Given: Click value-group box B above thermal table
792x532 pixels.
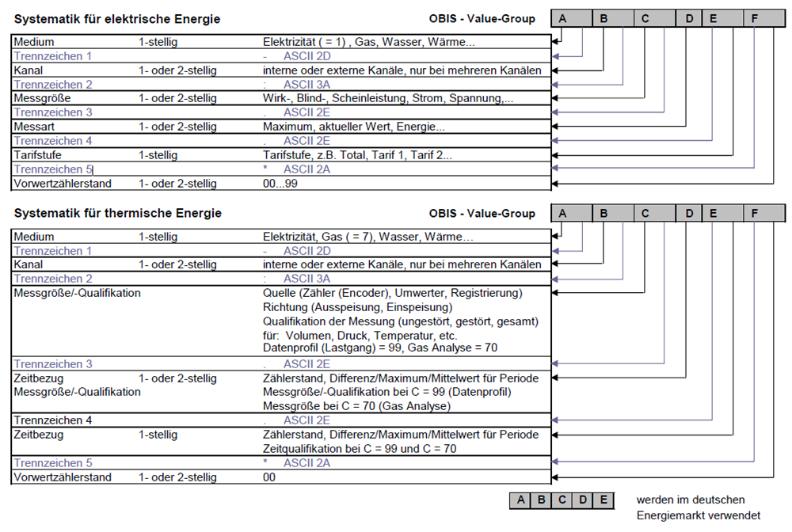Looking at the screenshot, I should pos(613,213).
